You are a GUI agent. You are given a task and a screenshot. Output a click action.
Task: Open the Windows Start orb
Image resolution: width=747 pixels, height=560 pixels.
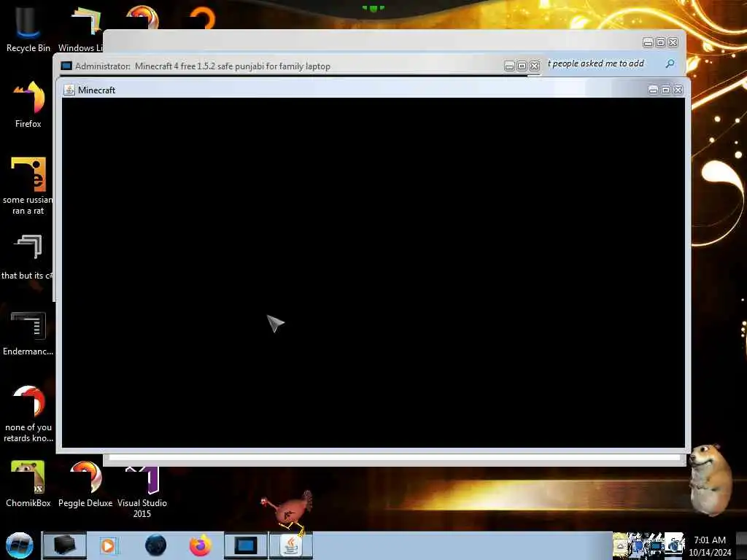tap(20, 545)
